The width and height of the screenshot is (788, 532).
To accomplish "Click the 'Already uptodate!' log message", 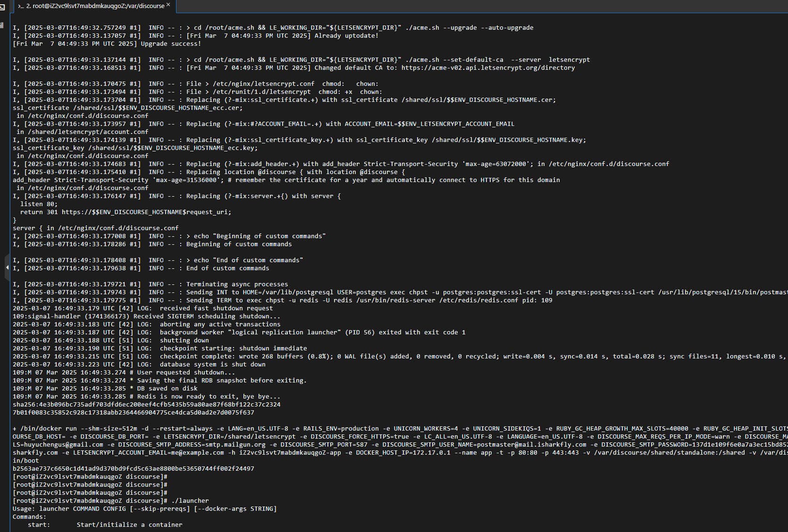I will point(346,36).
